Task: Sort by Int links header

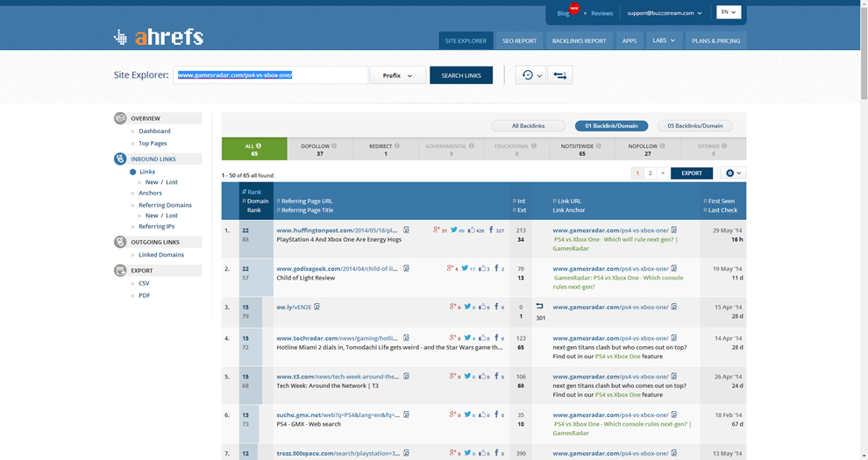Action: (x=519, y=202)
